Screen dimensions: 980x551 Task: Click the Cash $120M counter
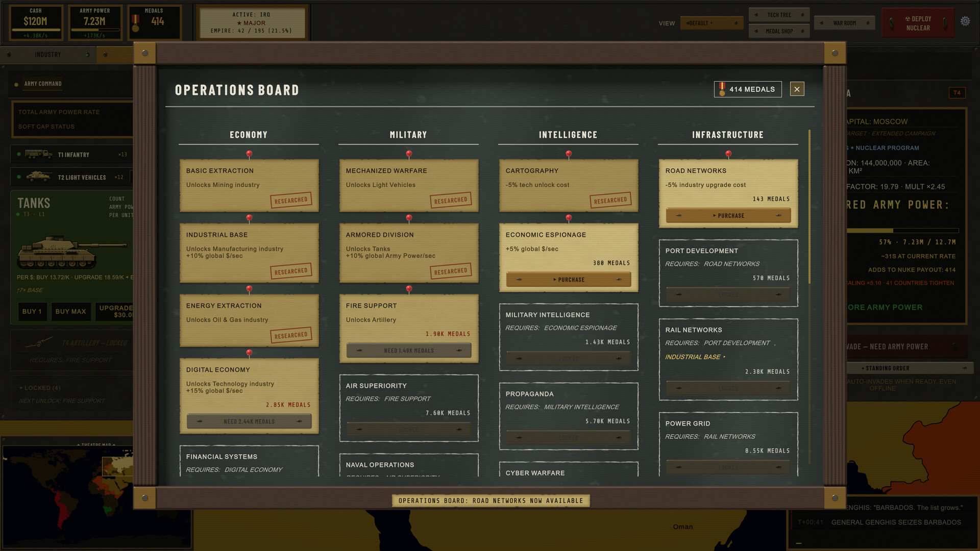(x=36, y=22)
